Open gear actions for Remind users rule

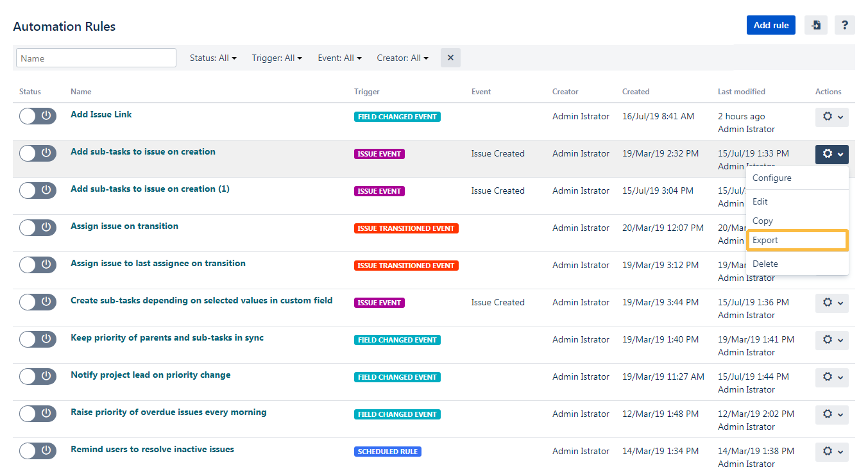pos(832,452)
